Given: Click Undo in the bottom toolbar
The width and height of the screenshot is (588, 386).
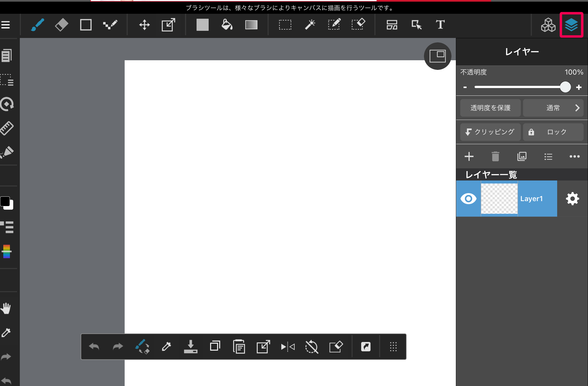Looking at the screenshot, I should point(94,347).
